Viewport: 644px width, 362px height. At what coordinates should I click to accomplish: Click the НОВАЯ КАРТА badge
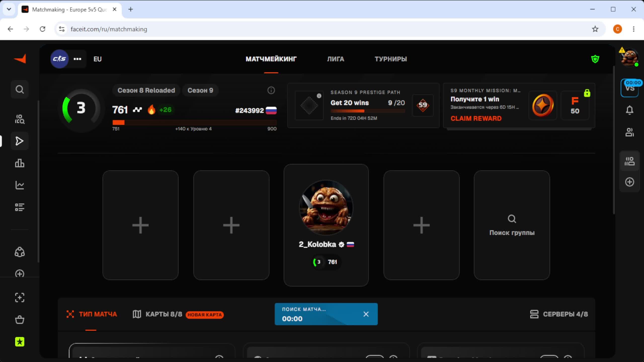[x=205, y=315]
